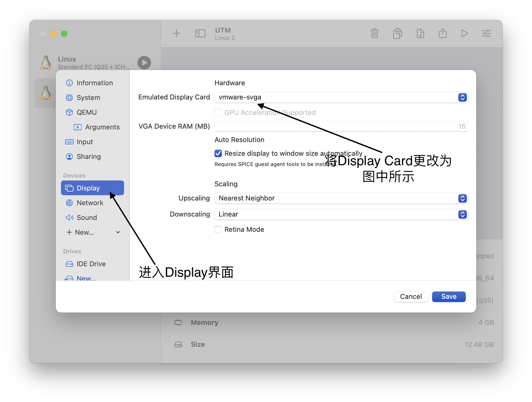Open the Sharing settings section
Image resolution: width=532 pixels, height=402 pixels.
93,157
